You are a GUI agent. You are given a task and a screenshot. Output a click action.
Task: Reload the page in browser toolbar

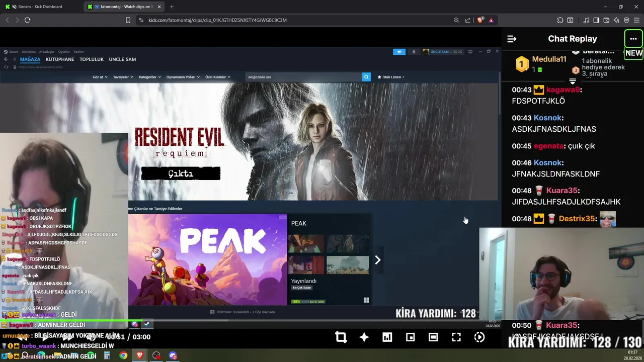27,20
